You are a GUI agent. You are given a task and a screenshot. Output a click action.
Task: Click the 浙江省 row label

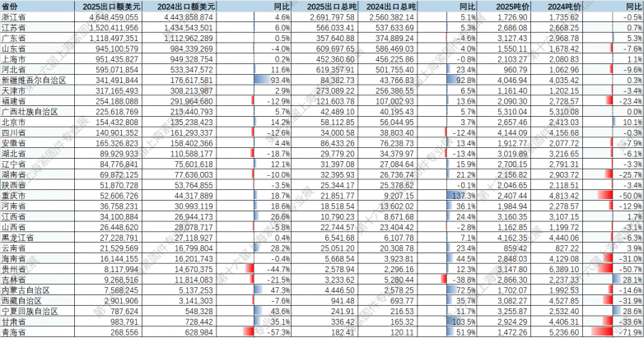(x=13, y=16)
